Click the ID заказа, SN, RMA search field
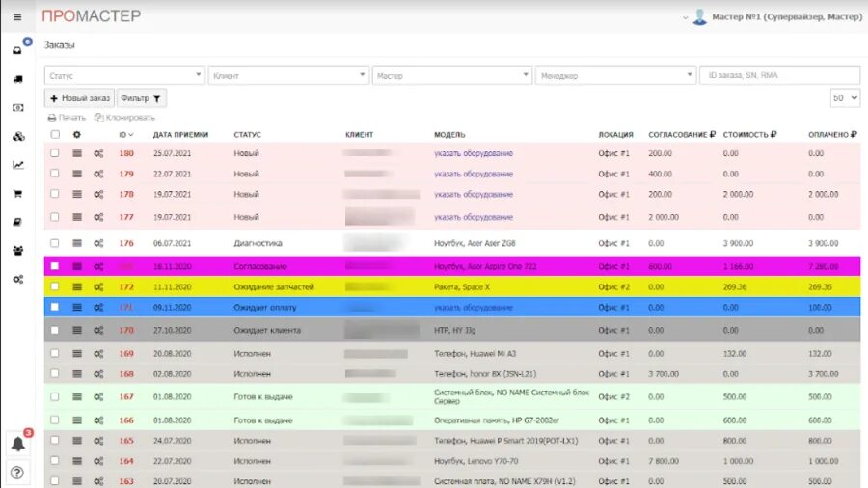Screen dimensions: 868x488 [x=779, y=75]
